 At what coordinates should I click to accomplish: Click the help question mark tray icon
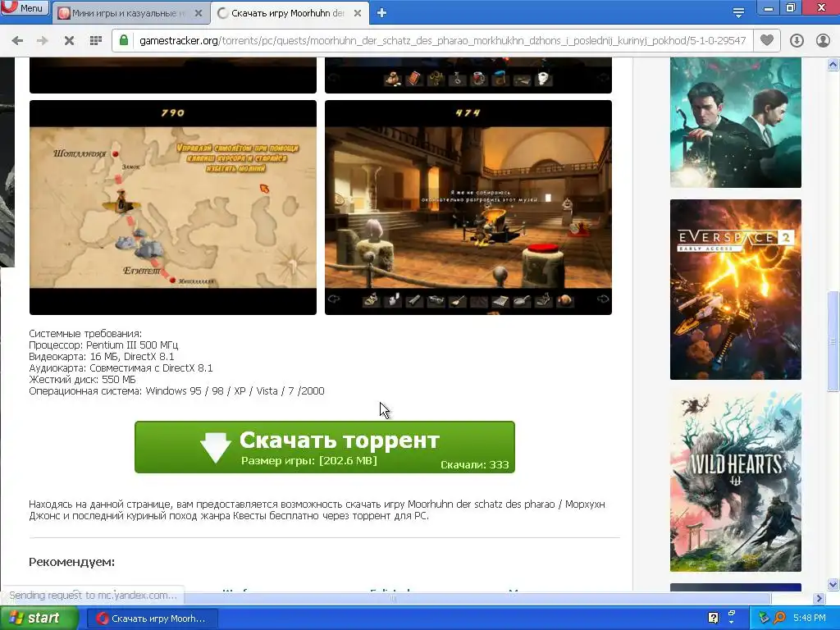pos(713,618)
